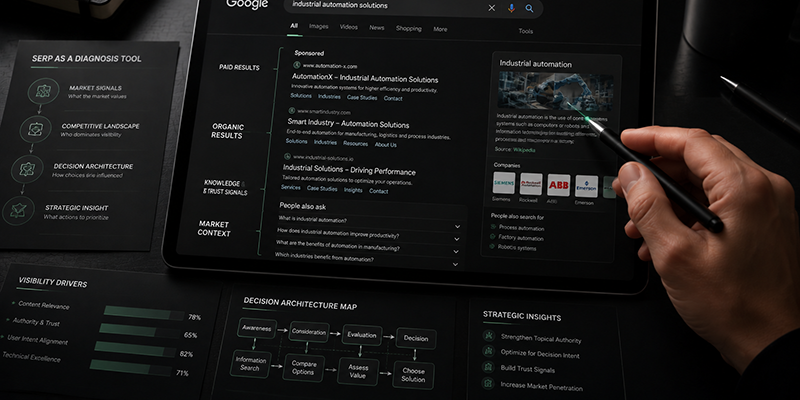This screenshot has width=800, height=400.
Task: Select the All search tab
Action: [x=294, y=26]
